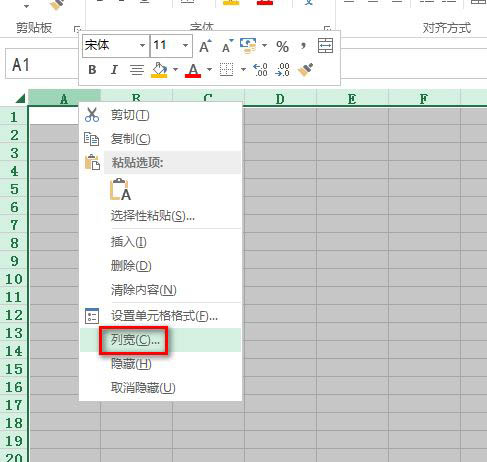Choose 删除(D) from context menu
The image size is (487, 462).
coord(160,266)
